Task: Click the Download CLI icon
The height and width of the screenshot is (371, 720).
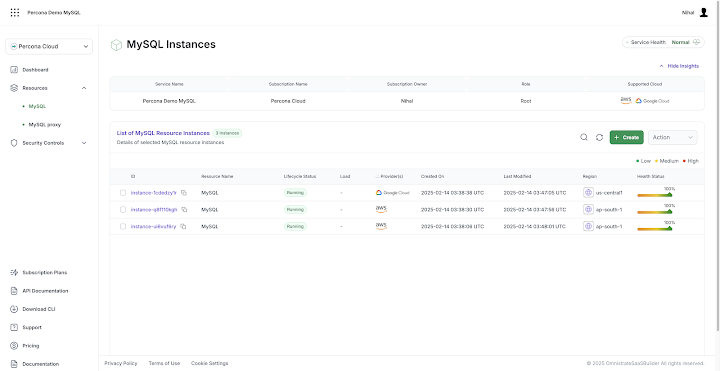Action: 14,309
